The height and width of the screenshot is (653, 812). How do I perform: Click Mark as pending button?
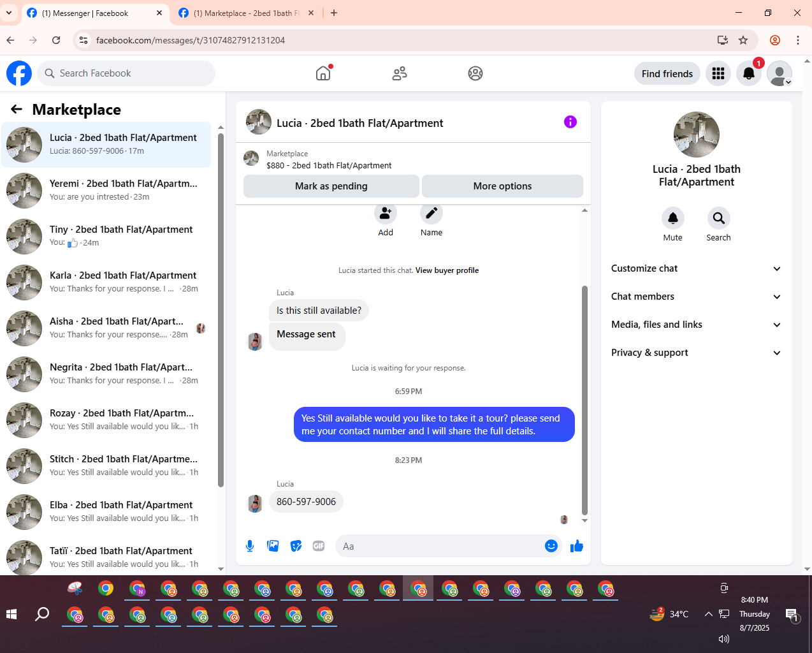pyautogui.click(x=331, y=186)
